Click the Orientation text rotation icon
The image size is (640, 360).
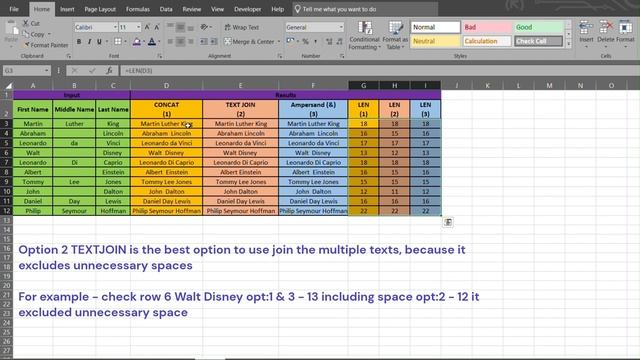click(204, 27)
